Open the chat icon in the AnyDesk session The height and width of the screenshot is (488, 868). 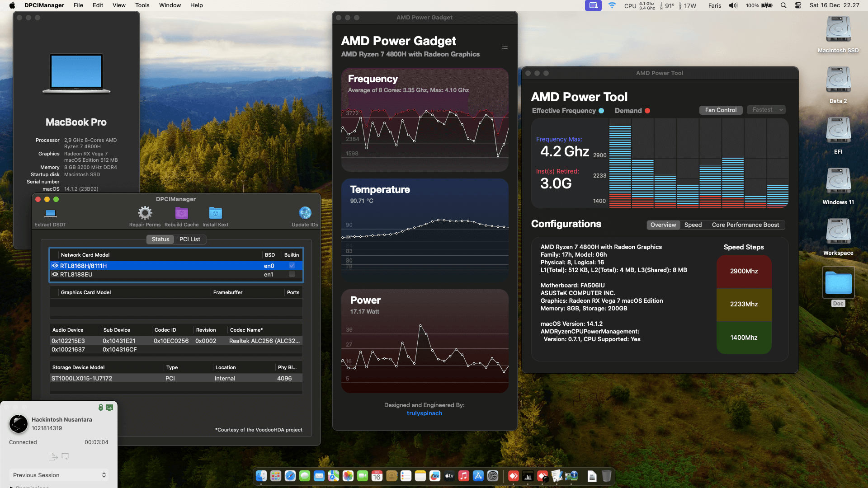click(x=65, y=456)
